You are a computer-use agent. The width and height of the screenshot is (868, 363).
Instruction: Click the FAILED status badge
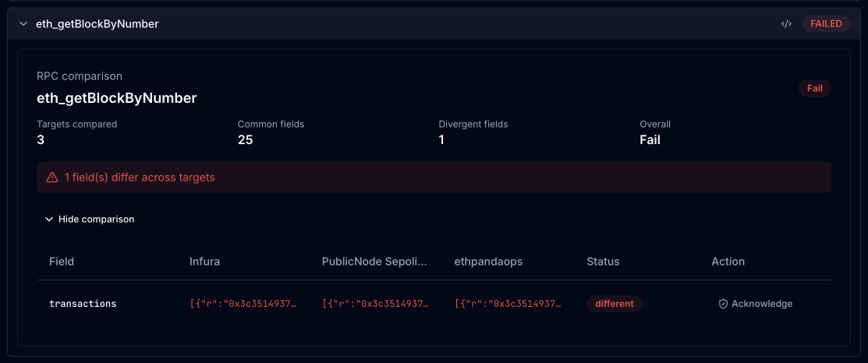pyautogui.click(x=826, y=23)
